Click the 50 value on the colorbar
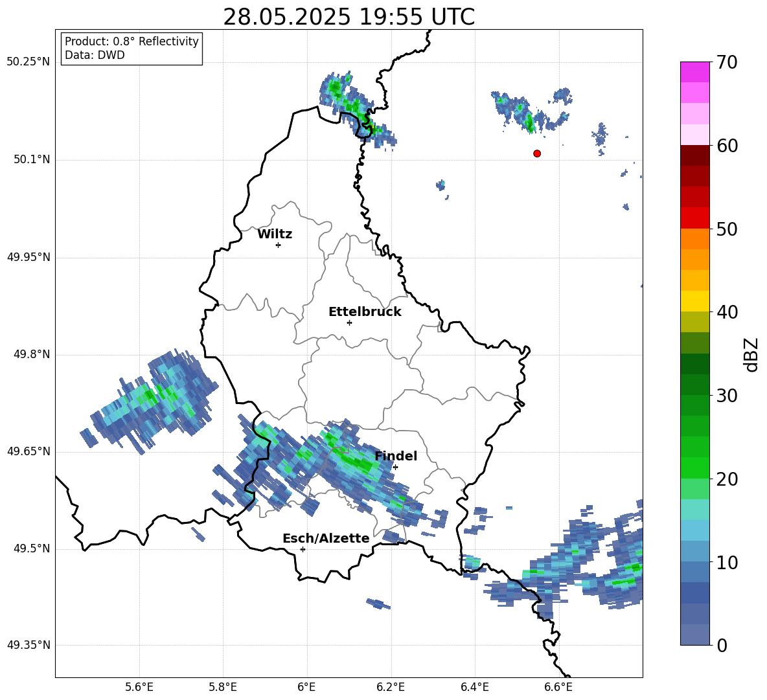767x700 pixels. click(x=727, y=229)
